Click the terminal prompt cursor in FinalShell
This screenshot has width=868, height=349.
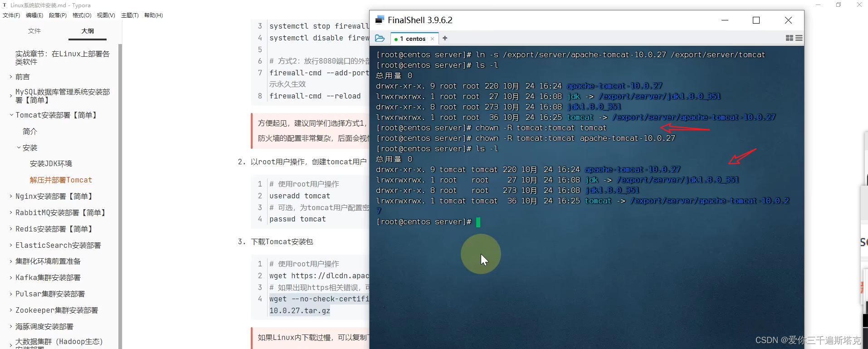tap(478, 222)
